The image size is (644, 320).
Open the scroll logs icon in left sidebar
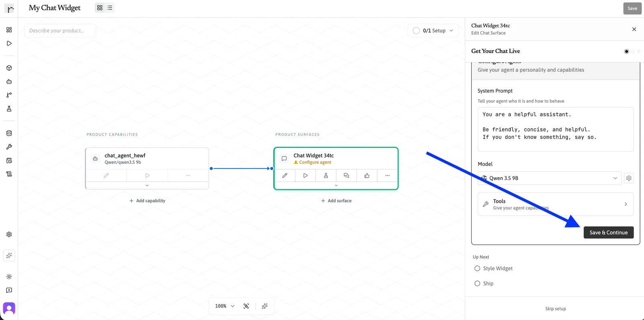click(x=9, y=174)
